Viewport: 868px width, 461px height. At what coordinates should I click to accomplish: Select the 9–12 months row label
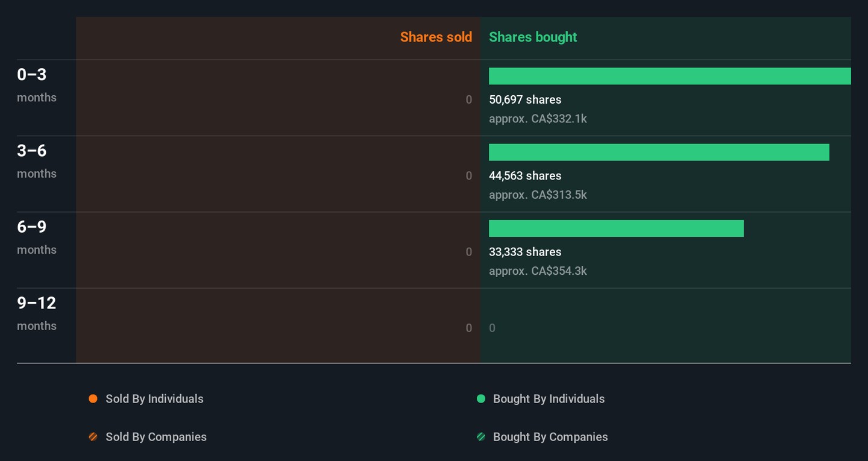click(36, 313)
